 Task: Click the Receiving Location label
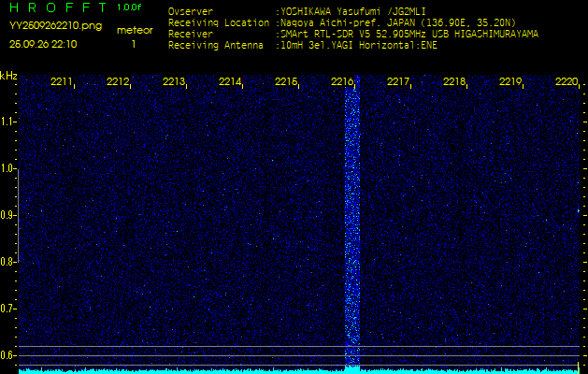click(219, 22)
